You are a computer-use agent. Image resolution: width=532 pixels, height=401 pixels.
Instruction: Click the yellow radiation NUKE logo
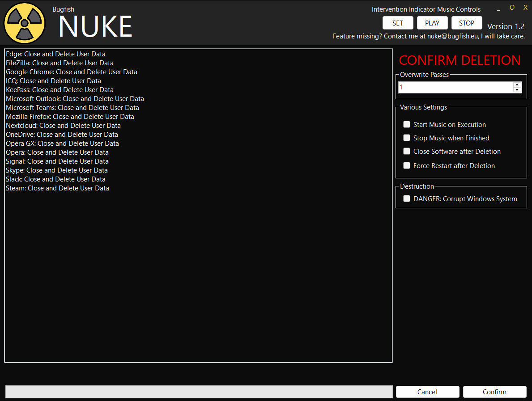[x=25, y=23]
